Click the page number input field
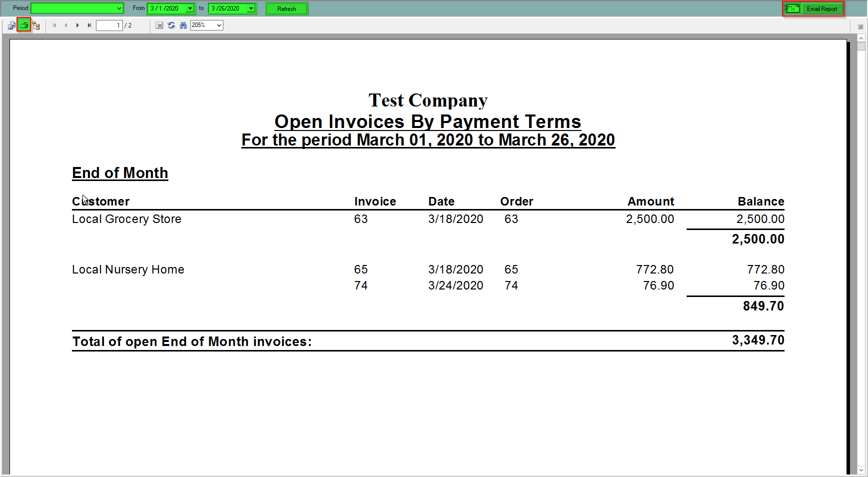This screenshot has height=477, width=868. [109, 25]
